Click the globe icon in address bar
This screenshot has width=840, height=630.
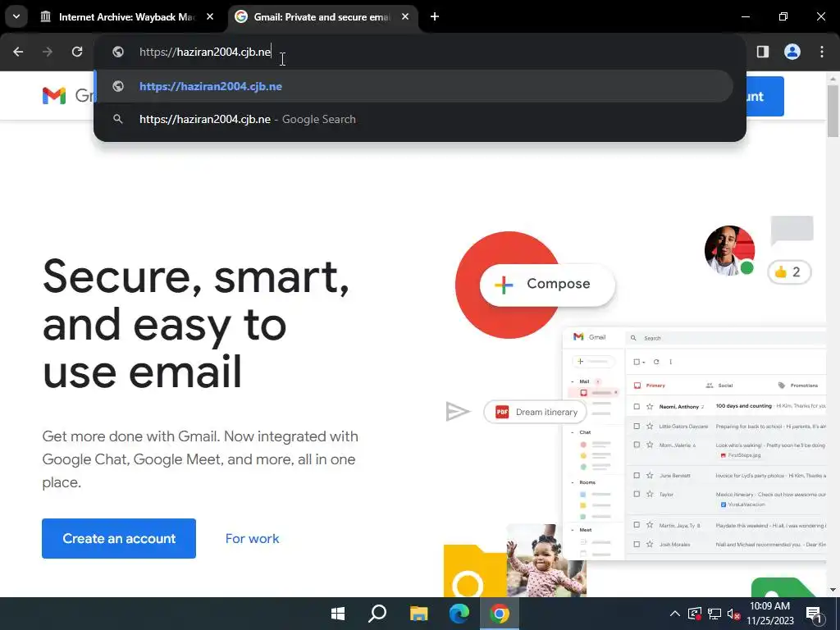click(118, 52)
